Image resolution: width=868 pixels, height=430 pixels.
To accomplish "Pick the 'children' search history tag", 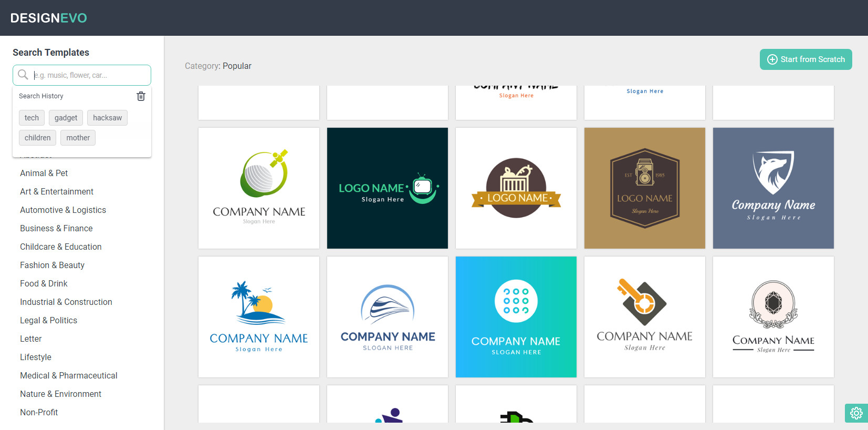I will click(x=37, y=138).
